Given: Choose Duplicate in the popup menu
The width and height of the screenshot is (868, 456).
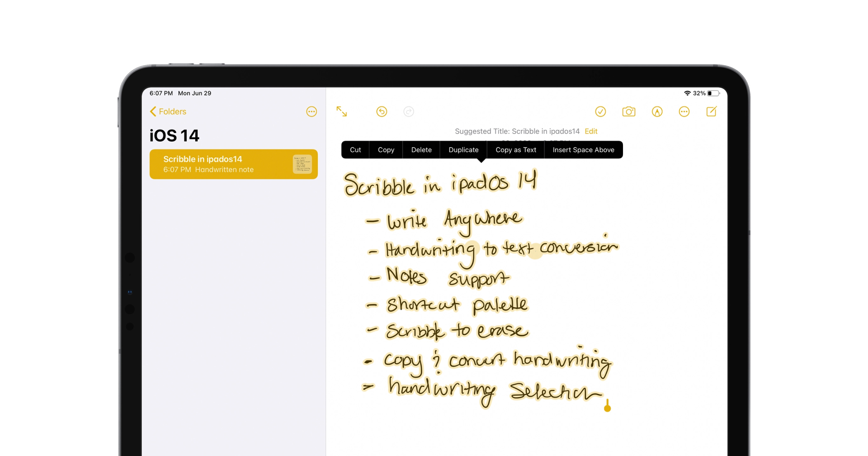Looking at the screenshot, I should tap(463, 150).
